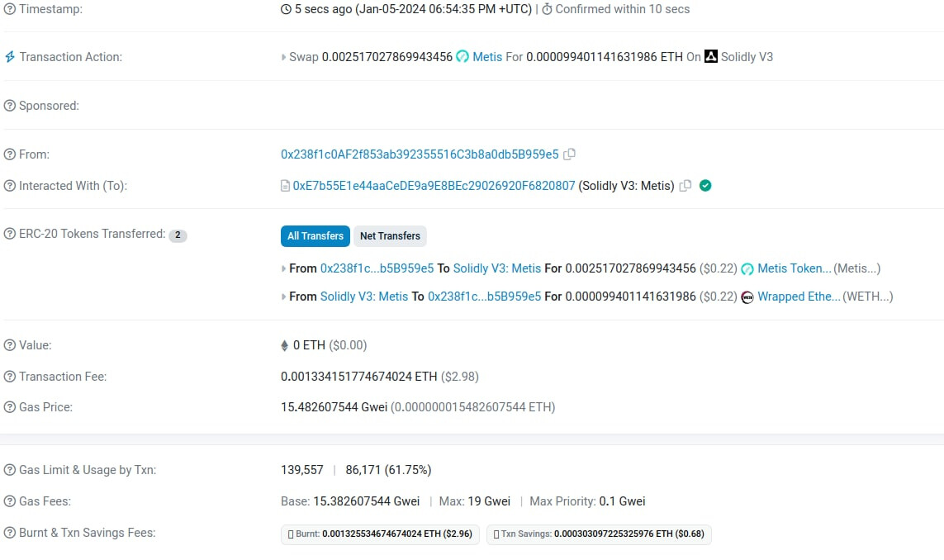Click the Txn Savings badge

[x=598, y=534]
